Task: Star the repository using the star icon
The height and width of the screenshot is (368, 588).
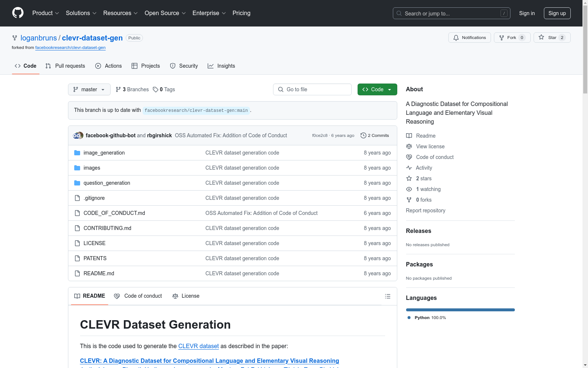Action: 541,37
